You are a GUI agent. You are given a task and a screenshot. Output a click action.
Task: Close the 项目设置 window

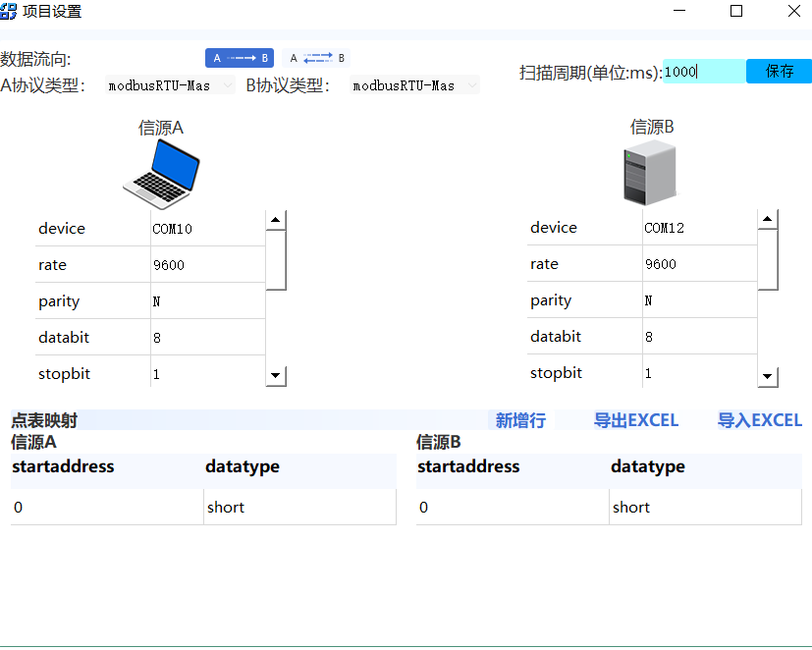[x=794, y=11]
